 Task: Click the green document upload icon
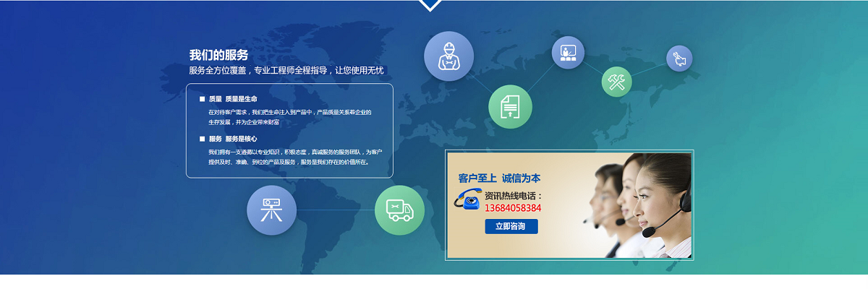click(510, 106)
